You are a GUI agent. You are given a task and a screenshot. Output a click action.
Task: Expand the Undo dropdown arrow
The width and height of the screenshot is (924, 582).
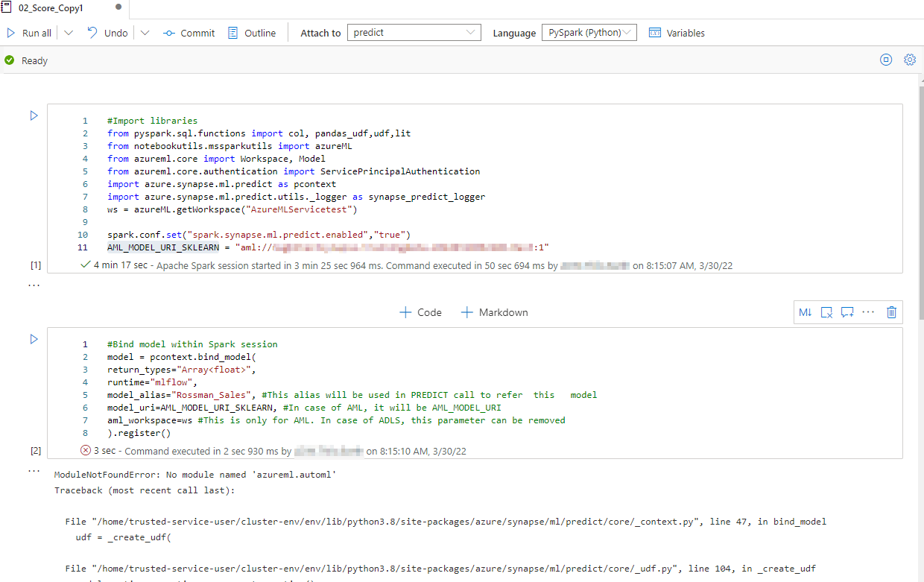coord(145,33)
